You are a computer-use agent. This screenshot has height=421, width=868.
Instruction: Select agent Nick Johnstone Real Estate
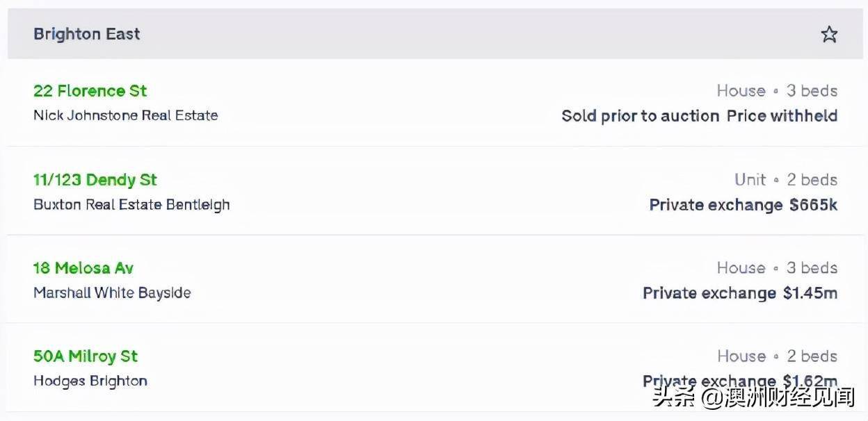(x=126, y=115)
